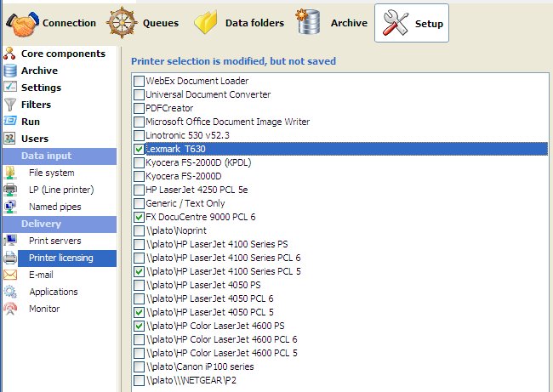Check the Kyocera FS-2000D (KPDL) box
The image size is (553, 392).
pos(139,162)
